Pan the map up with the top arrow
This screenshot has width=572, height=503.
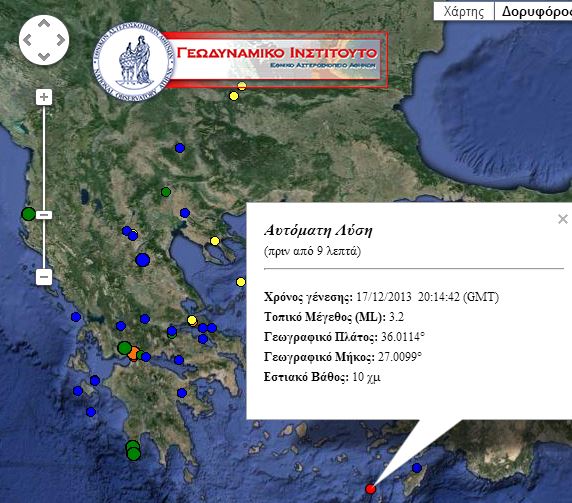[44, 24]
